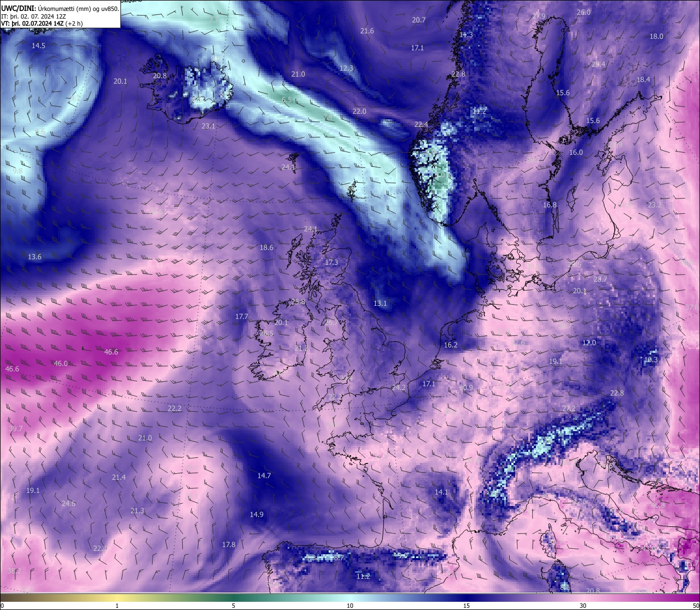The image size is (700, 610).
Task: Click the 39.7 value on left edge
Action: (16, 429)
